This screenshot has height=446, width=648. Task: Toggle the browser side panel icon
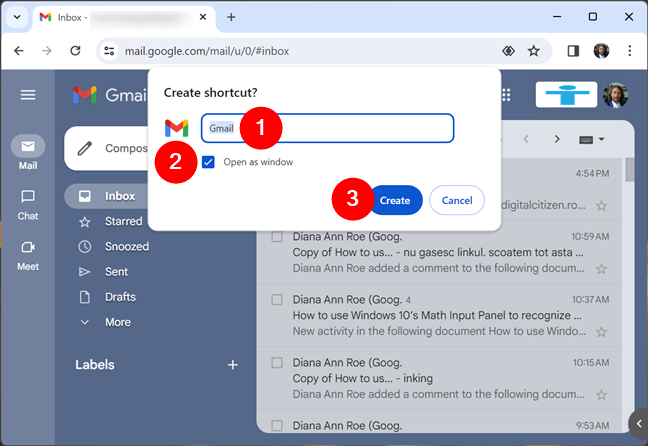[x=573, y=51]
